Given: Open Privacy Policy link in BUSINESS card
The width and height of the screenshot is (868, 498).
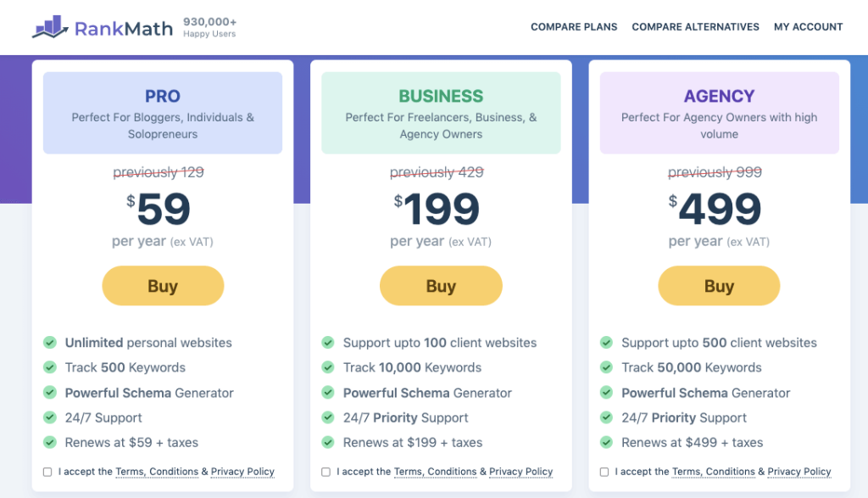Looking at the screenshot, I should [521, 472].
